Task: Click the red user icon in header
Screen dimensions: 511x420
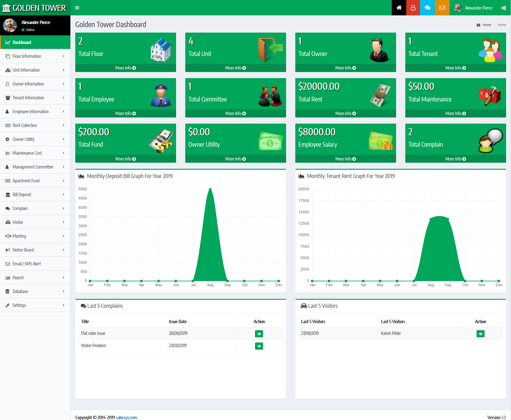Action: click(413, 8)
